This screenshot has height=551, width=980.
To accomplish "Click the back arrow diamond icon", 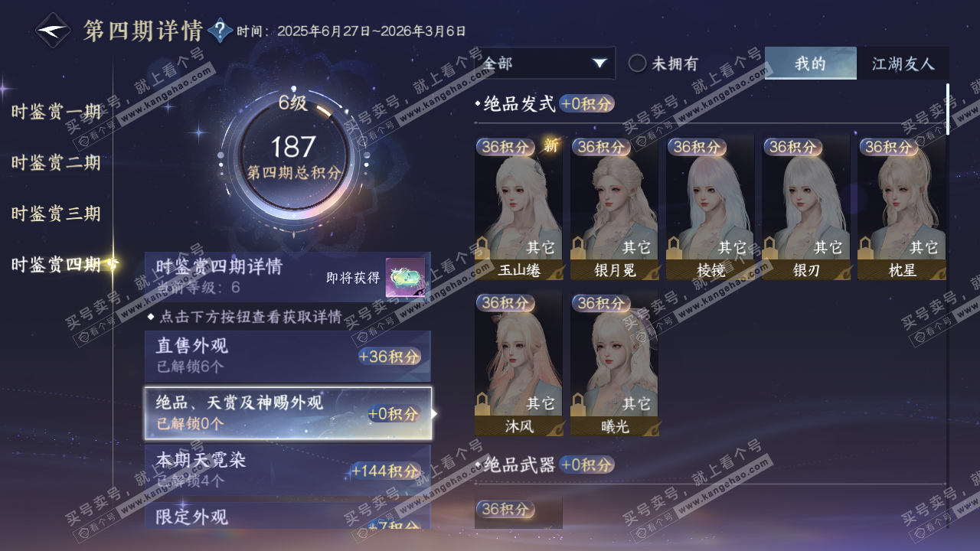I will pos(54,31).
